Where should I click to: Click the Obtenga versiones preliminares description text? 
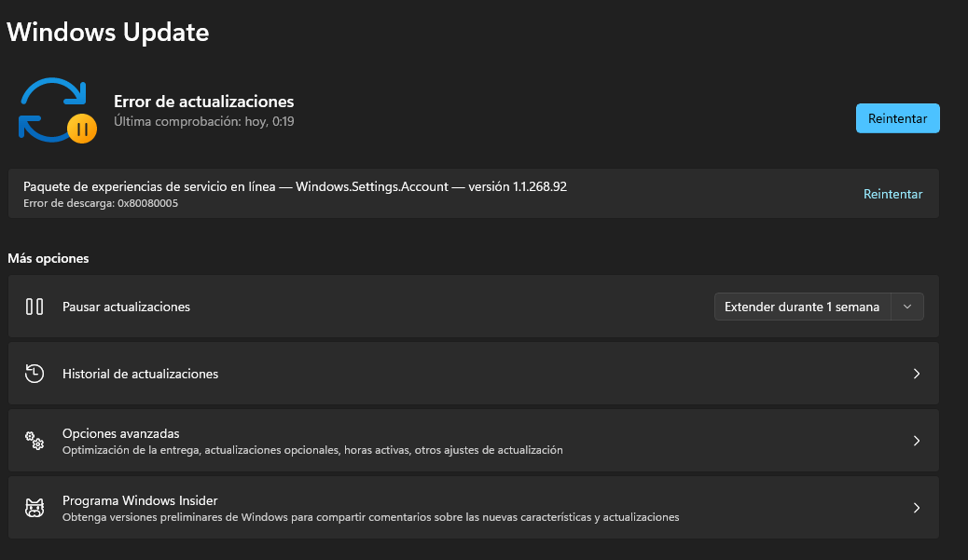[x=370, y=517]
